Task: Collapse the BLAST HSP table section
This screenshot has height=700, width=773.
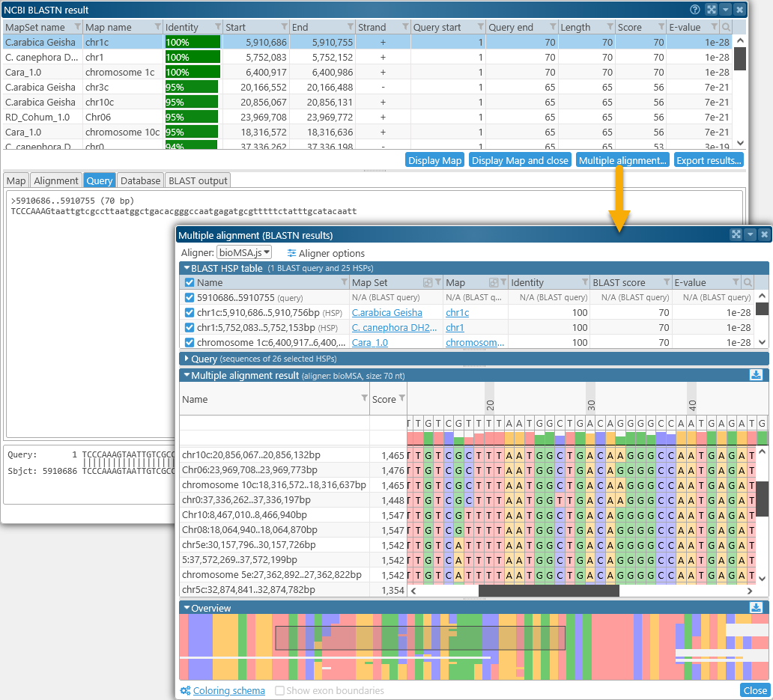Action: [x=186, y=267]
